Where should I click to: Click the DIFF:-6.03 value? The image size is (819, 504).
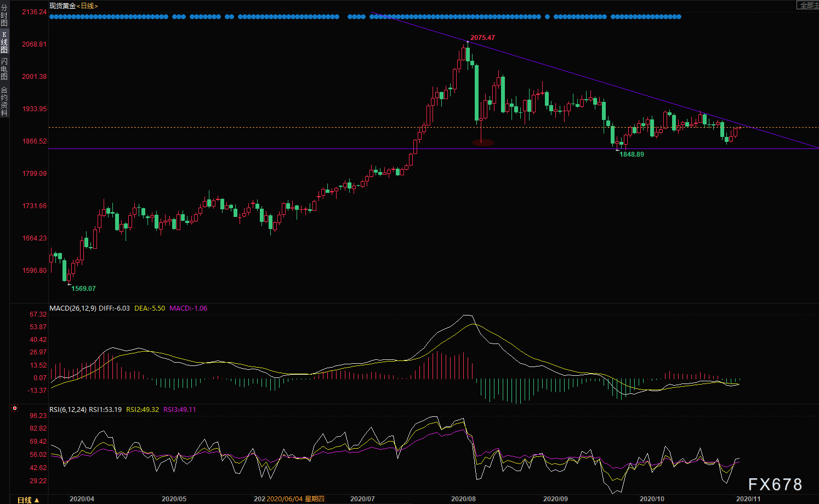(114, 308)
